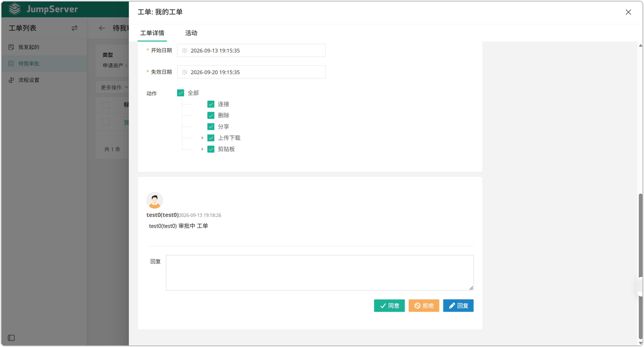Expand the 上传下载 tree node arrow
This screenshot has height=347, width=644.
coord(203,138)
